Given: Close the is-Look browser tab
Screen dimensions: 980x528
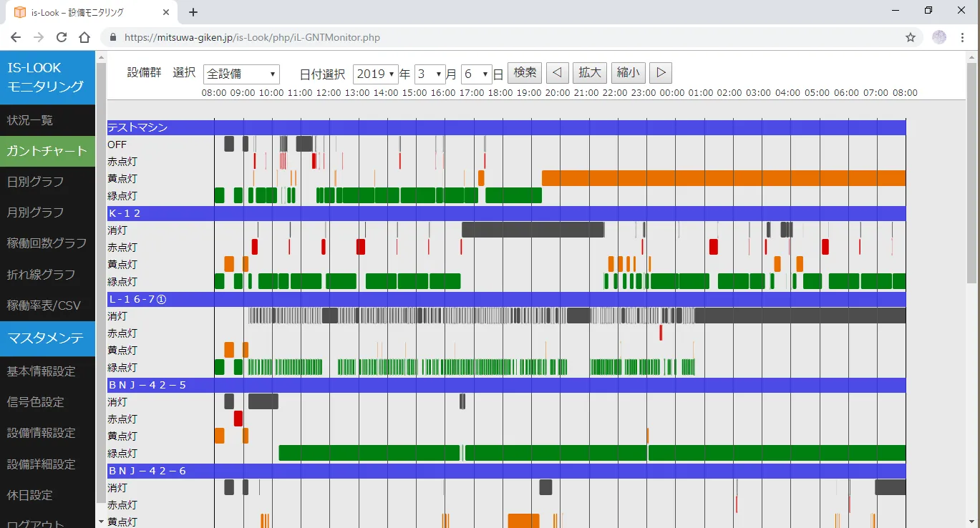Looking at the screenshot, I should pos(165,12).
